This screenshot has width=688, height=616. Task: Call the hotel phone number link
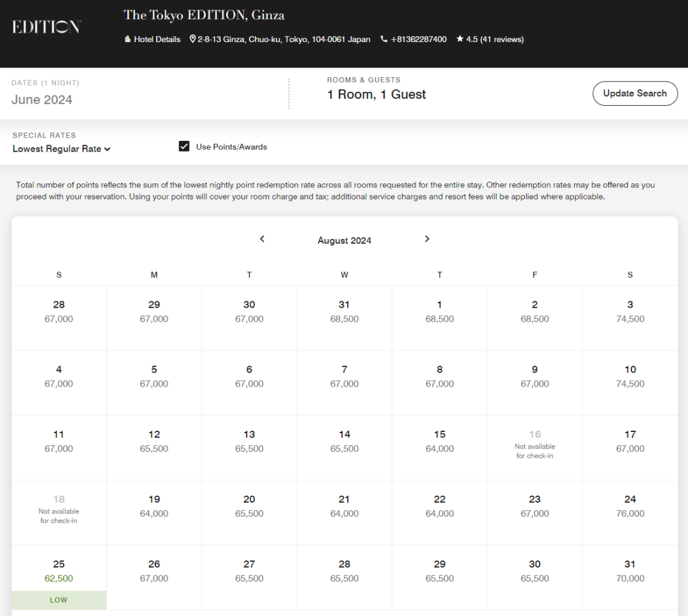419,39
